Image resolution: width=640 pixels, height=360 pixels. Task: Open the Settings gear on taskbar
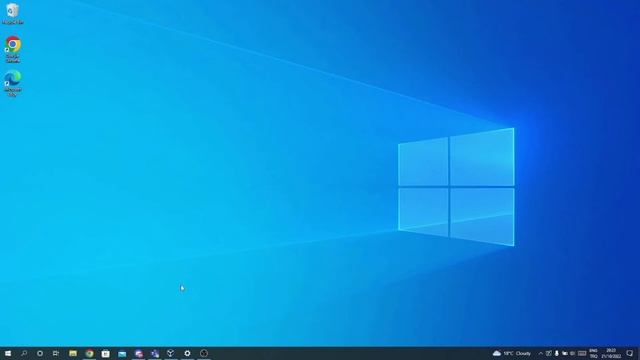point(187,353)
